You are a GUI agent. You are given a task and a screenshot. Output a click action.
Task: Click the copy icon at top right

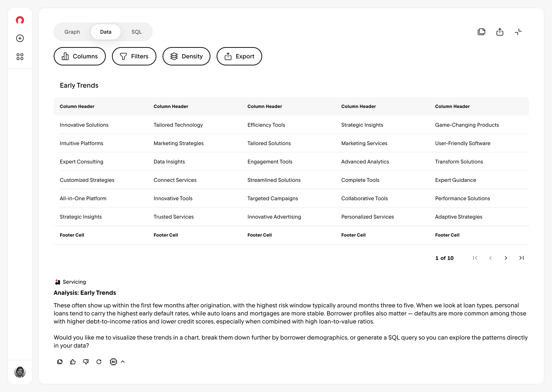[x=481, y=32]
